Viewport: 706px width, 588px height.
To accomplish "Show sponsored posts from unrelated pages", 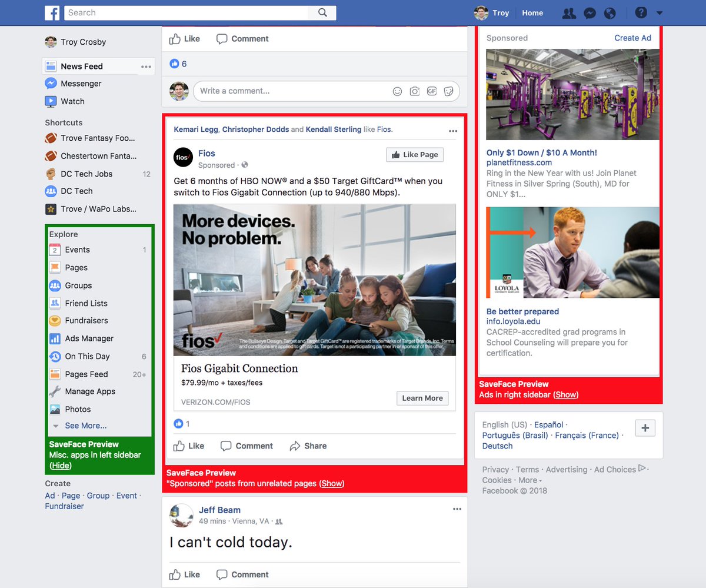I will coord(332,483).
